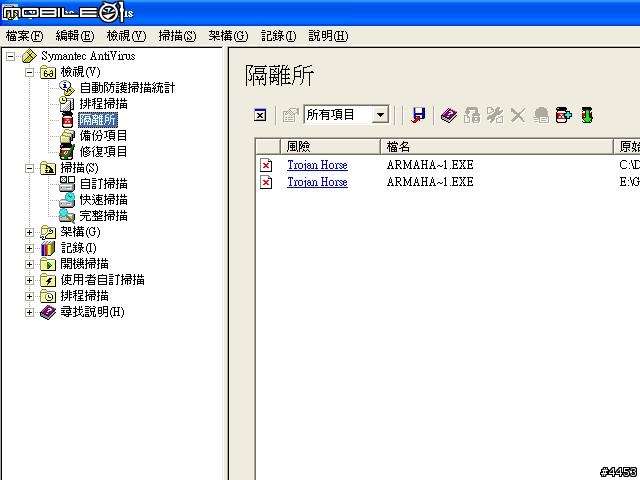Click the add to quarantine toolbar icon
The width and height of the screenshot is (640, 480).
click(564, 115)
